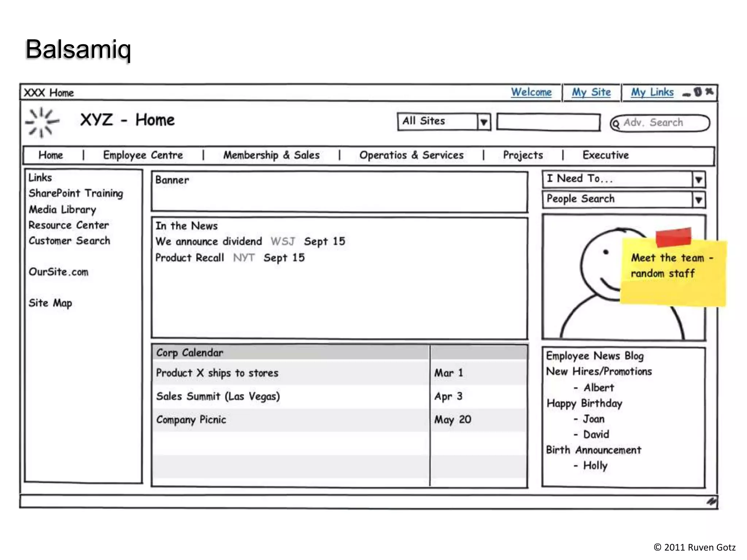Click the Employee News Blog heading
The height and width of the screenshot is (560, 747).
click(595, 356)
